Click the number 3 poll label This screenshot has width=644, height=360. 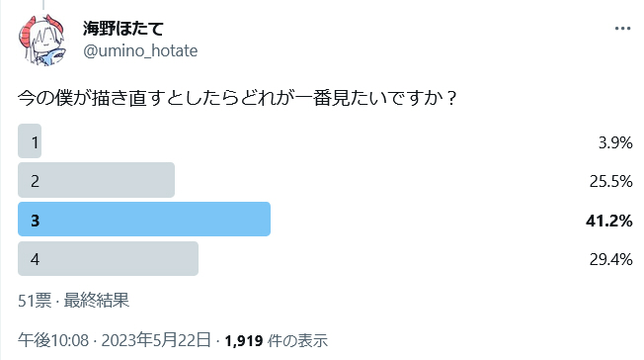click(35, 221)
